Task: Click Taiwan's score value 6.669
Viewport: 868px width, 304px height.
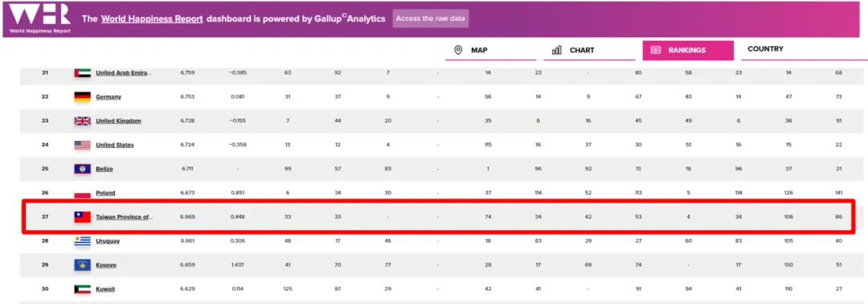Action: [x=187, y=217]
